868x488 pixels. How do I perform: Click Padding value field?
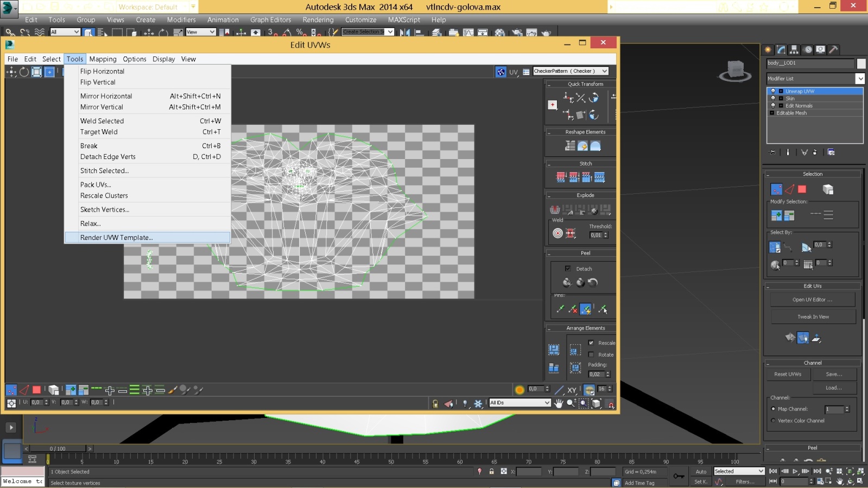pos(595,375)
